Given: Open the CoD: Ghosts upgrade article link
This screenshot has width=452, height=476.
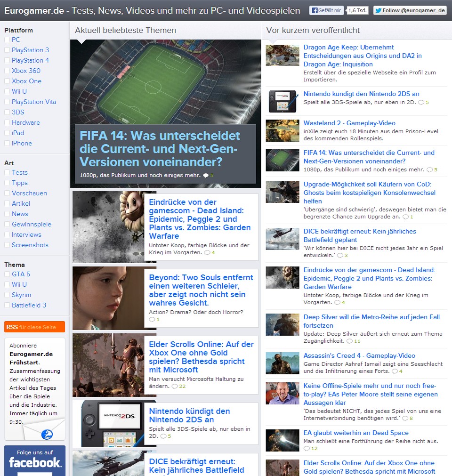Looking at the screenshot, I should click(370, 193).
